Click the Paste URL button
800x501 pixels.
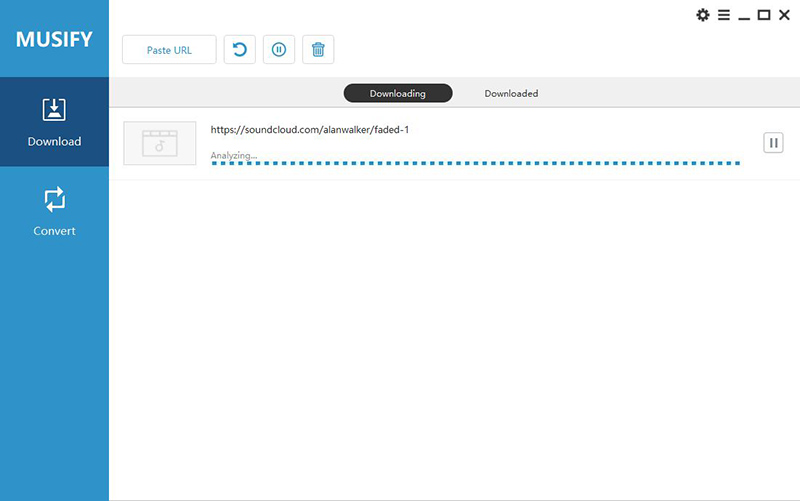click(x=169, y=49)
